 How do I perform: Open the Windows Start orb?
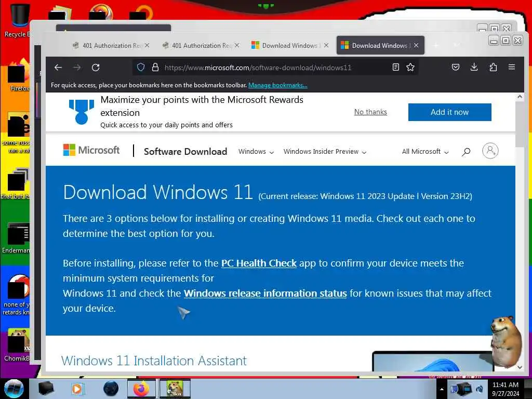(14, 389)
